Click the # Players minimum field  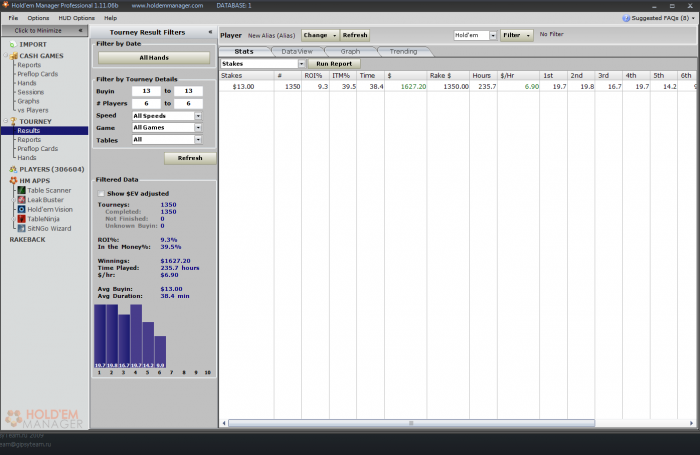[x=146, y=104]
